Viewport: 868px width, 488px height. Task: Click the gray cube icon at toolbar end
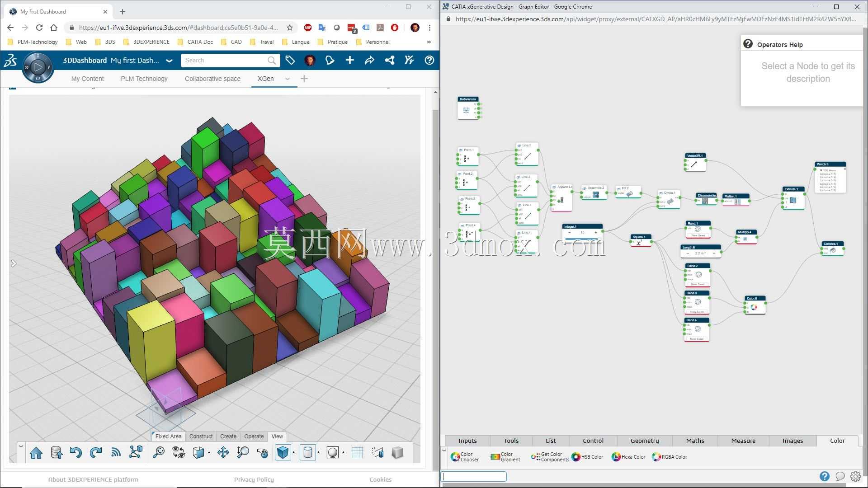pyautogui.click(x=397, y=452)
